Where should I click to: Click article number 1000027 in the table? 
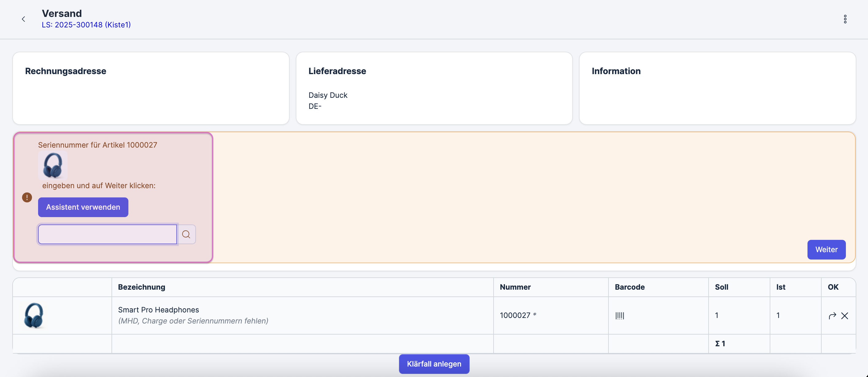515,315
